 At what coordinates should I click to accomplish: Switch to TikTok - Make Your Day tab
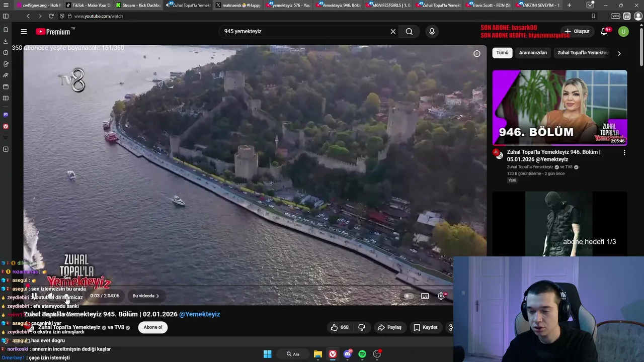[88, 5]
